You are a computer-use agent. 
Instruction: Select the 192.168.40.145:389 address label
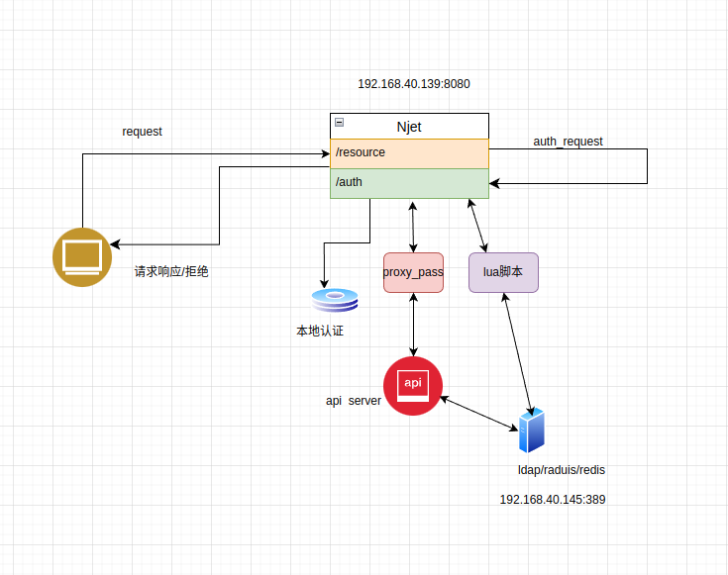[x=553, y=500]
